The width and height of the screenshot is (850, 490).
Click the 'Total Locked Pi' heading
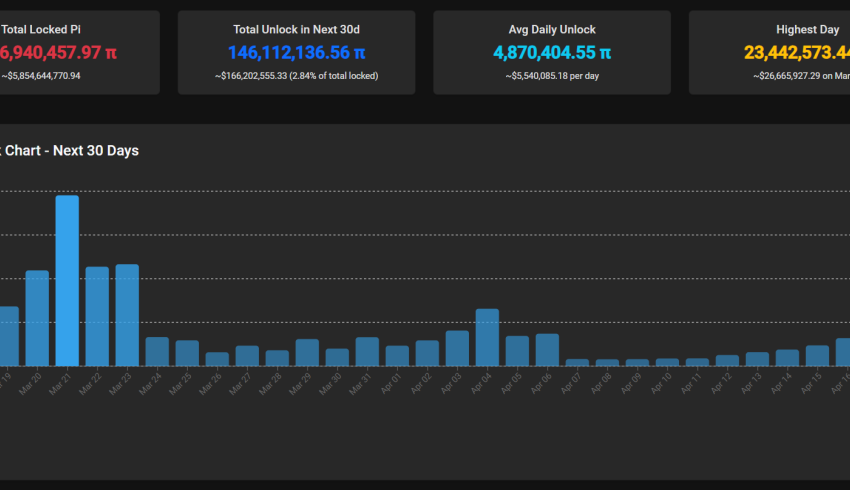41,29
